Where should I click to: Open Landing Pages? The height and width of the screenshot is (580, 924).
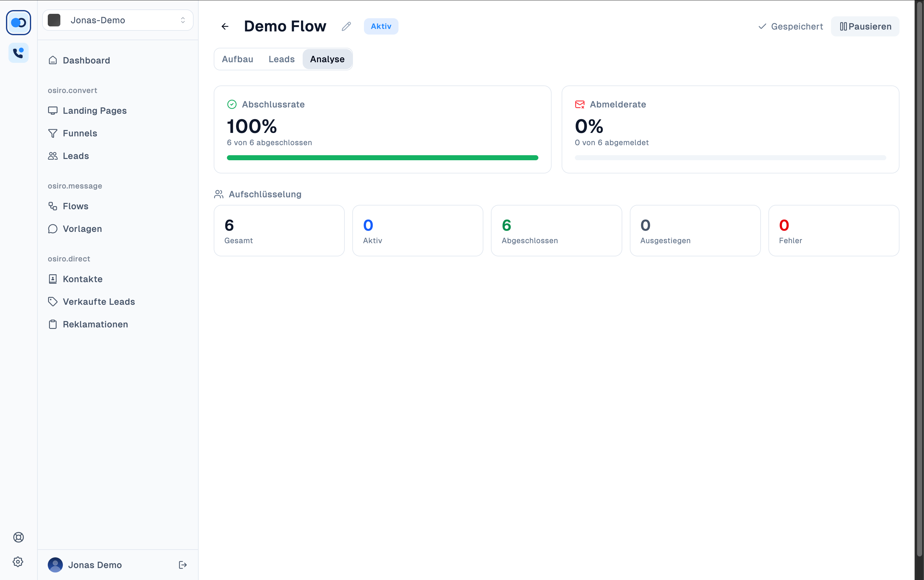click(x=118, y=111)
